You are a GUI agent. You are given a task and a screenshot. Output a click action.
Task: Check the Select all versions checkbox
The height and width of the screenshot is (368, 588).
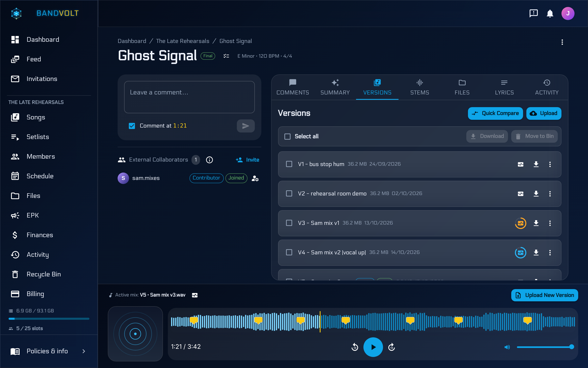coord(287,137)
